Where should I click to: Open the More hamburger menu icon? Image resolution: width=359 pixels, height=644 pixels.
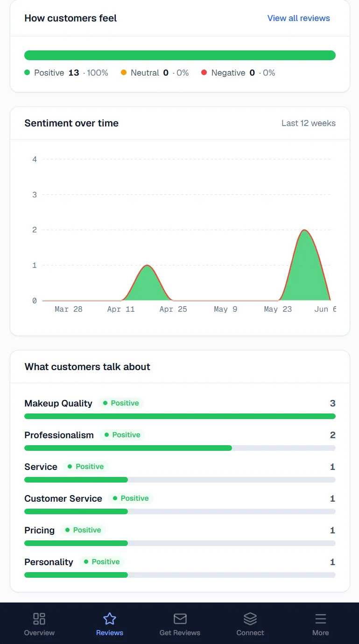tap(320, 619)
